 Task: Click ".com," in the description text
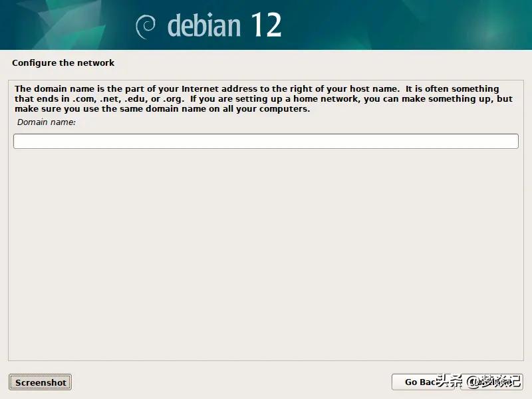[x=84, y=99]
